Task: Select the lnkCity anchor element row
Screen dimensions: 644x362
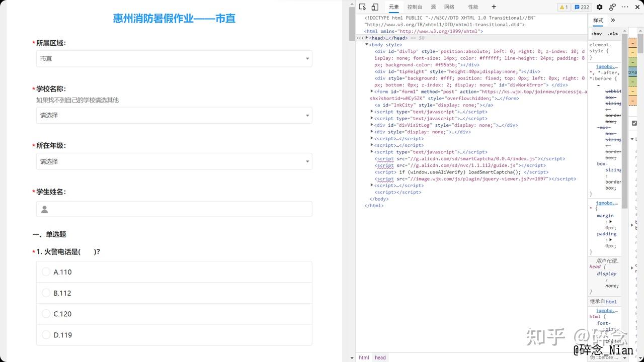Action: (434, 105)
